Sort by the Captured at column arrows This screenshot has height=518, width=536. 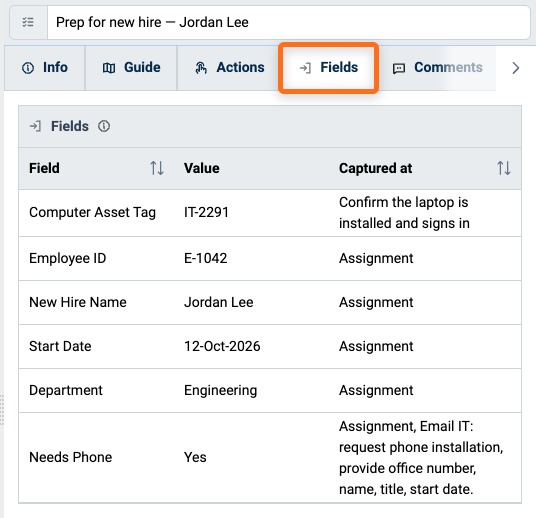tap(504, 168)
